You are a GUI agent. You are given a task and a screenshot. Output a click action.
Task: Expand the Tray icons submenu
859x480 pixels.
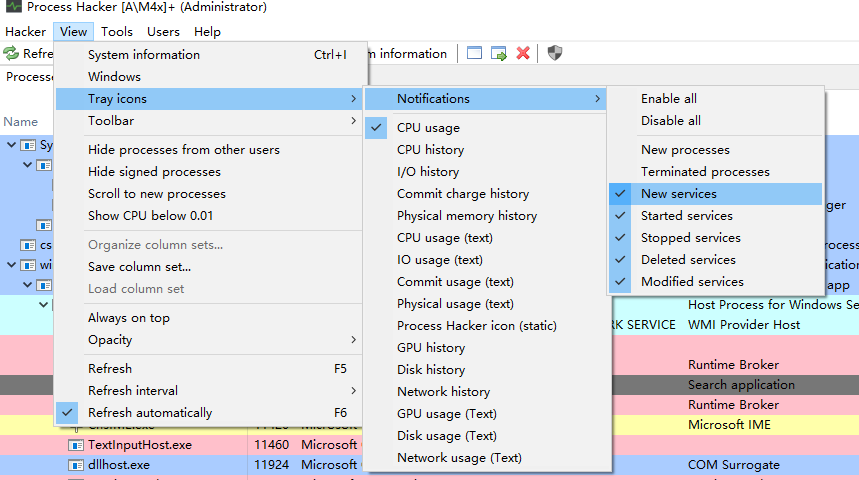pos(209,99)
